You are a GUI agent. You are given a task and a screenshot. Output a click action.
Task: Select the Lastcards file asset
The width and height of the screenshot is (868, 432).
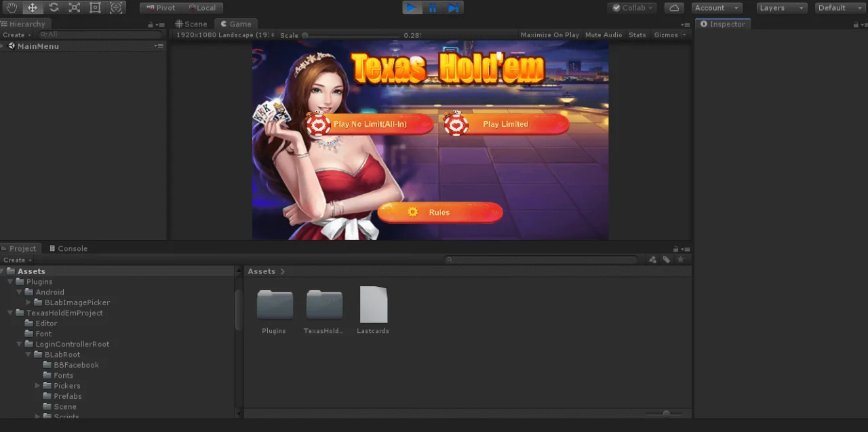(x=373, y=305)
